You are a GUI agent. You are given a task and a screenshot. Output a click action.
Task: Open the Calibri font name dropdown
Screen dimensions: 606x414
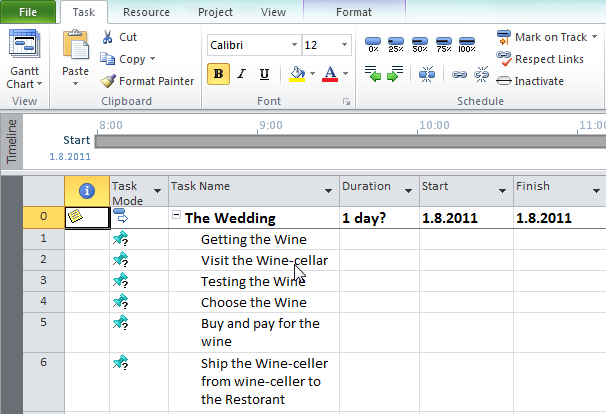(294, 46)
